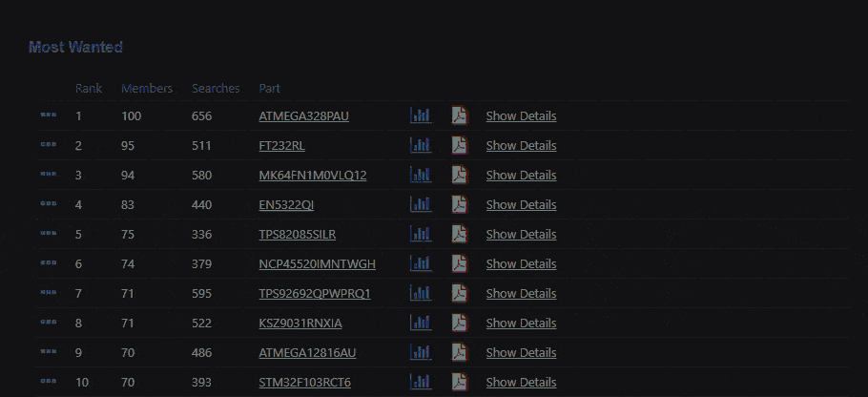Open PDF icon for STM32F103RCT6
The height and width of the screenshot is (397, 868).
click(460, 382)
